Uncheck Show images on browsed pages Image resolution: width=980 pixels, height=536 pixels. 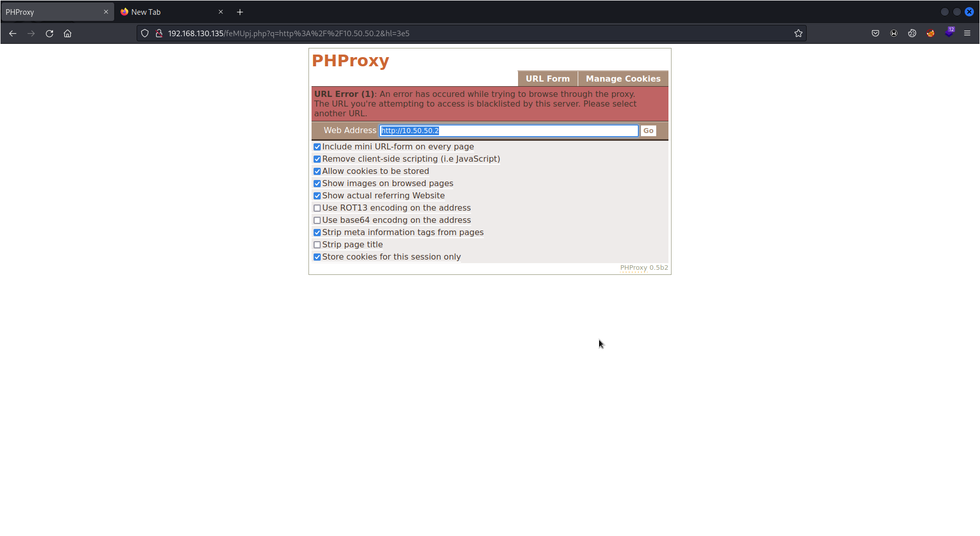coord(318,184)
